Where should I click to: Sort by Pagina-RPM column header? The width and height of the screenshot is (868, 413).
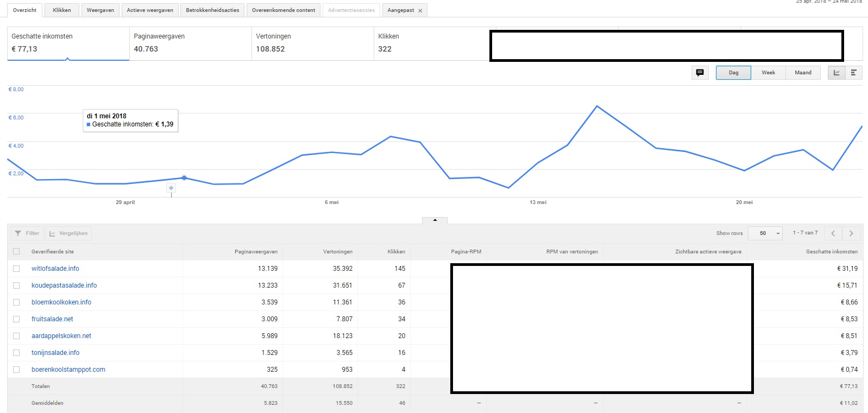point(466,252)
